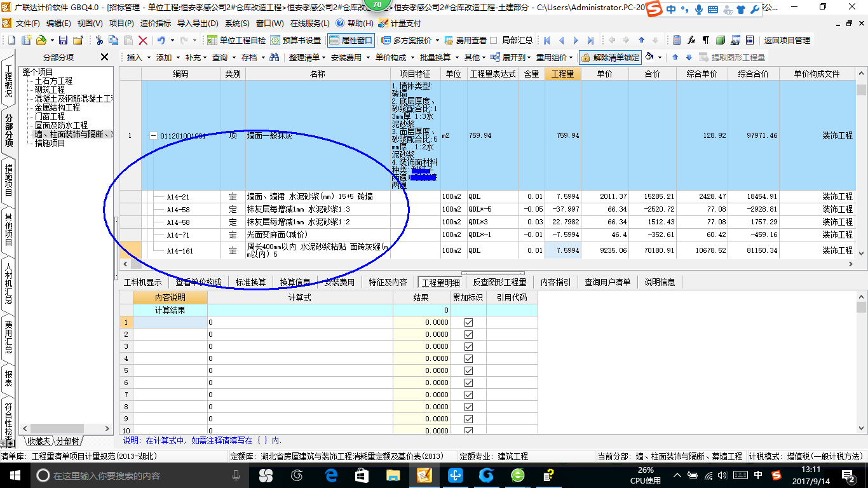This screenshot has height=488, width=868.
Task: Move row down with blue down arrow
Action: (688, 57)
